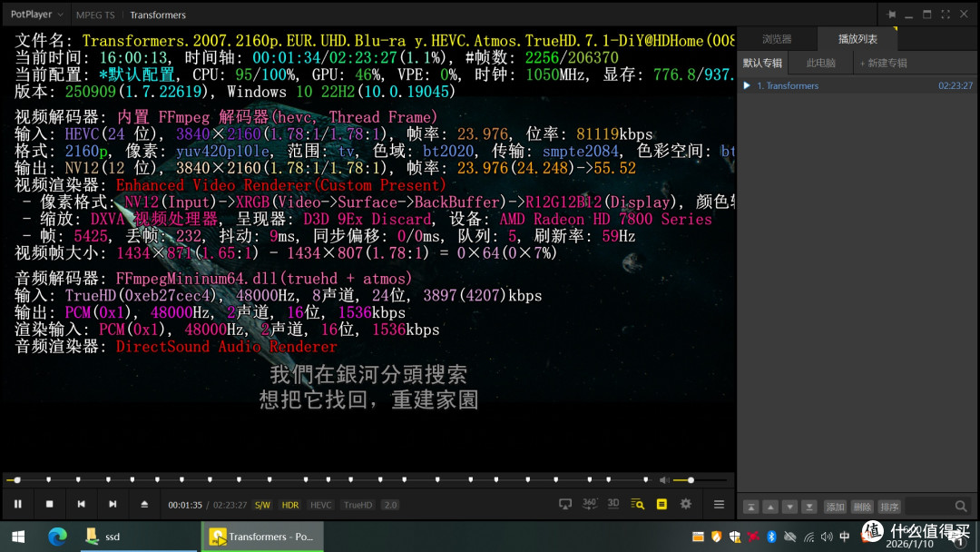The width and height of the screenshot is (980, 552).
Task: Enable 360 degree video mode
Action: click(590, 503)
